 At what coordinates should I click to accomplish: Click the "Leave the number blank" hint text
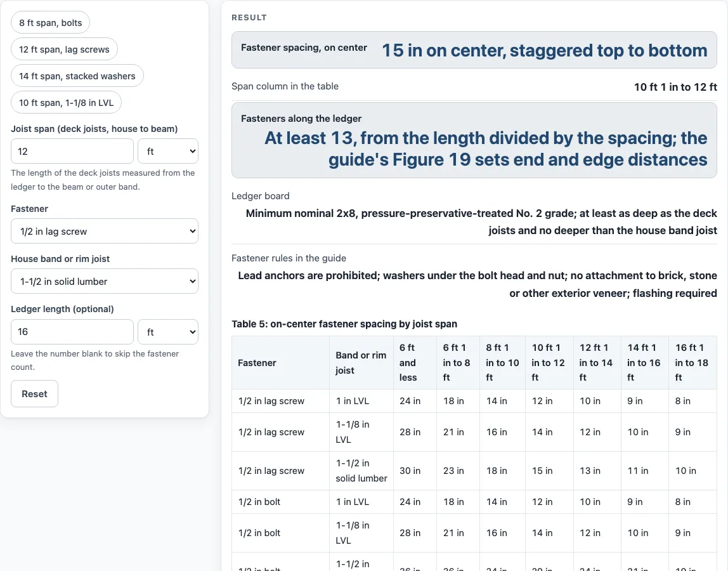tap(94, 360)
